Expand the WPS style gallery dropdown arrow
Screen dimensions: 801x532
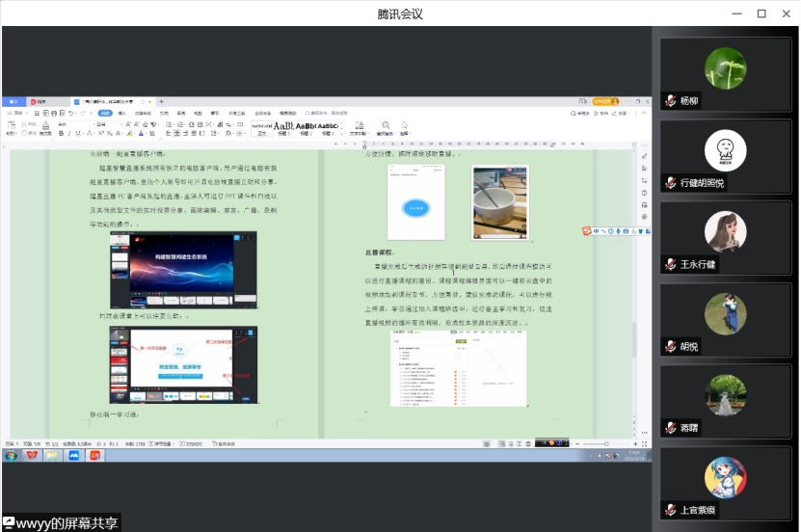coord(343,128)
